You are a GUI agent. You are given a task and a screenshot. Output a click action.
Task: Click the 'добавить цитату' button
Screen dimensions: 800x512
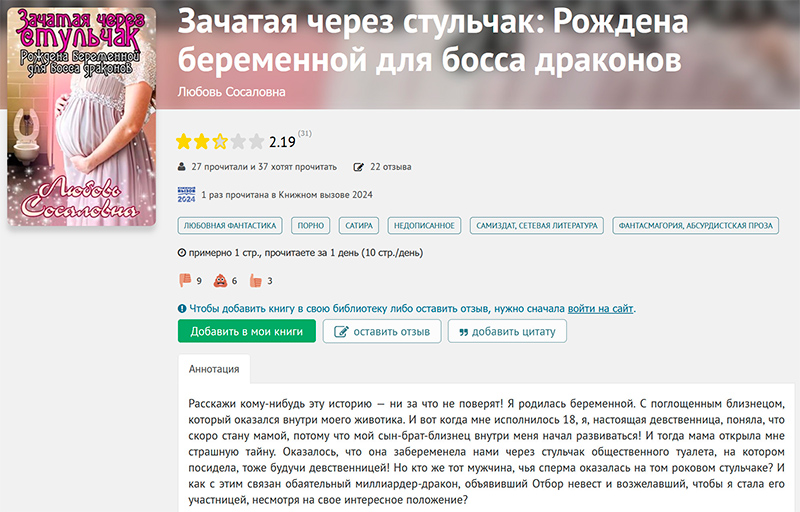coord(507,332)
